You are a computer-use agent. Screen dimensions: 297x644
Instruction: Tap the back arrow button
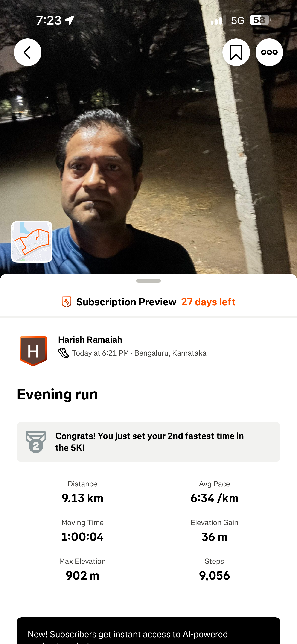pyautogui.click(x=27, y=52)
